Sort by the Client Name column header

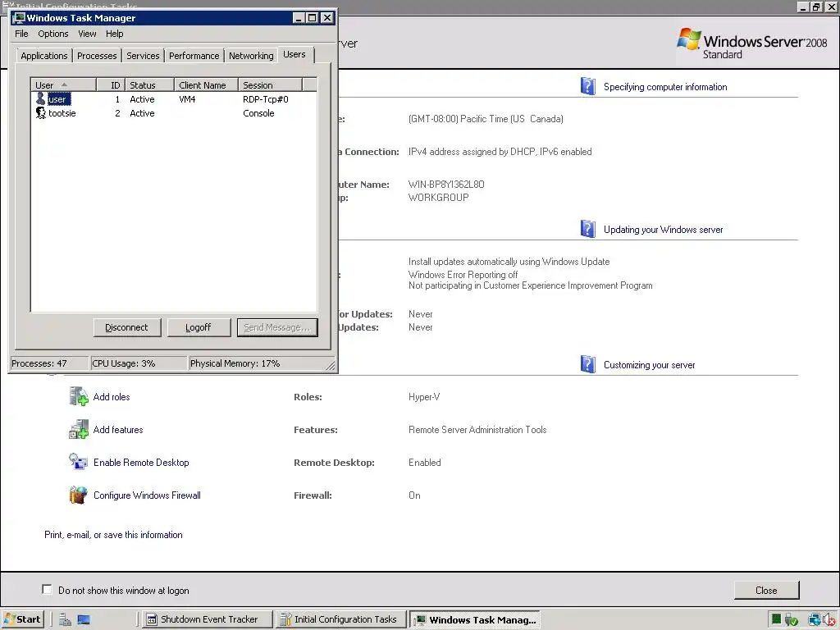click(x=206, y=85)
